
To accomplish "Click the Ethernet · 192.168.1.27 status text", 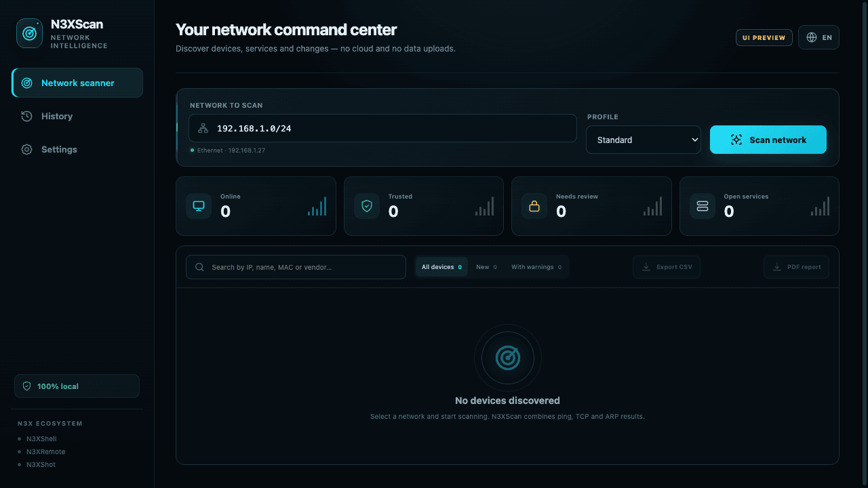I will 231,150.
